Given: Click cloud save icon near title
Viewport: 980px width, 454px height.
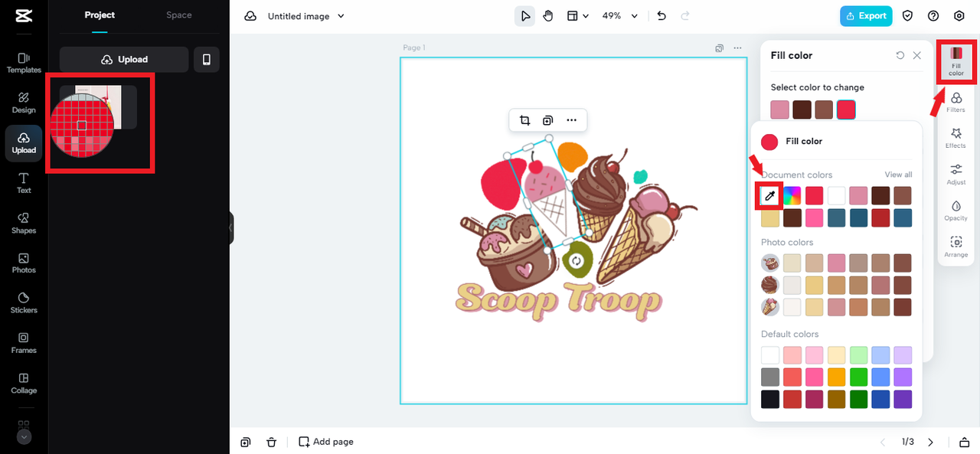Looking at the screenshot, I should pyautogui.click(x=250, y=16).
